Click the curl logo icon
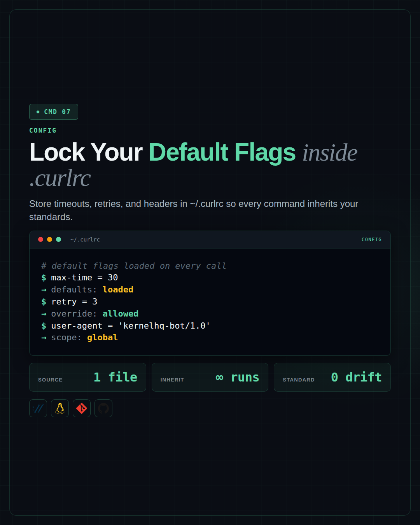 coord(38,408)
